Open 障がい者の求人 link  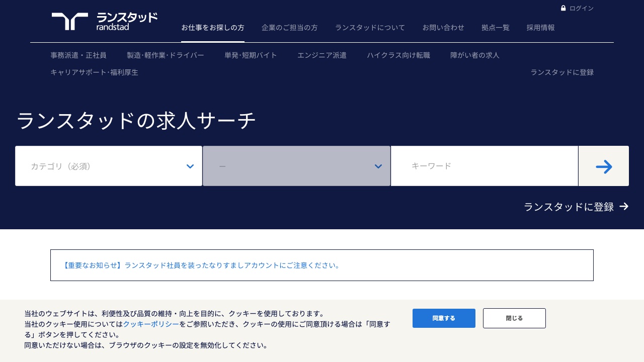pos(475,55)
